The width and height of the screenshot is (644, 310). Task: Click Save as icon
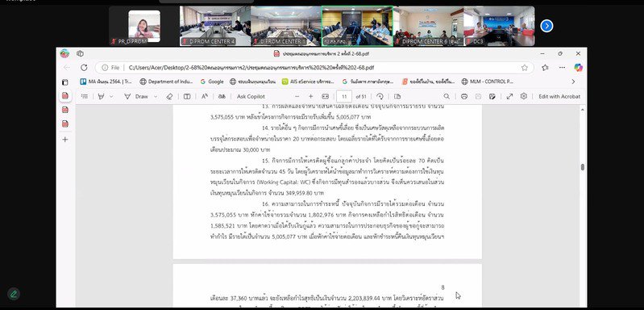(x=492, y=96)
